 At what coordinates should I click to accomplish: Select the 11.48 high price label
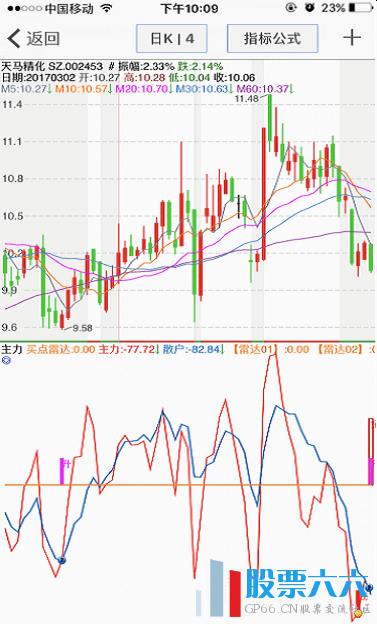pos(247,99)
